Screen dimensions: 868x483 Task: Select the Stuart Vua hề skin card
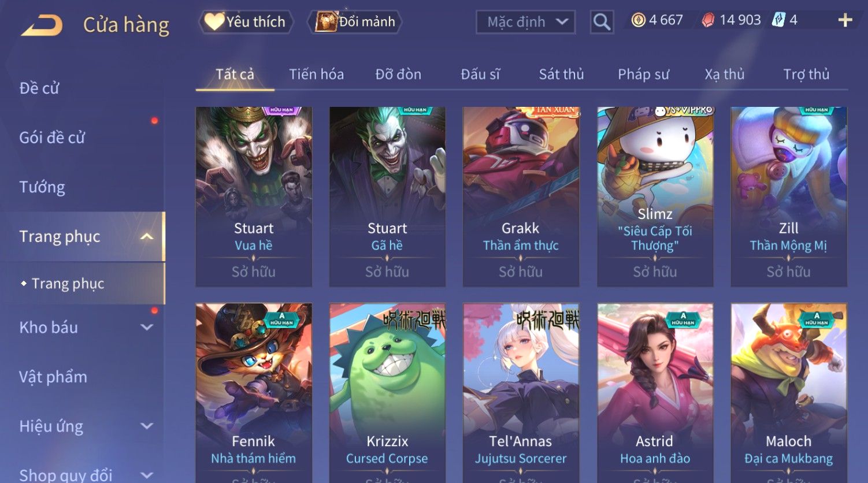254,196
